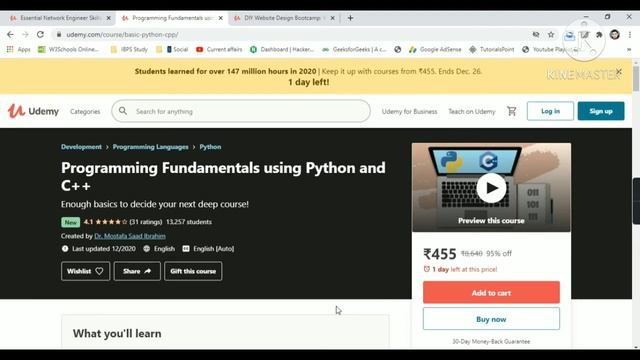Go back with browser back arrow

(x=10, y=35)
